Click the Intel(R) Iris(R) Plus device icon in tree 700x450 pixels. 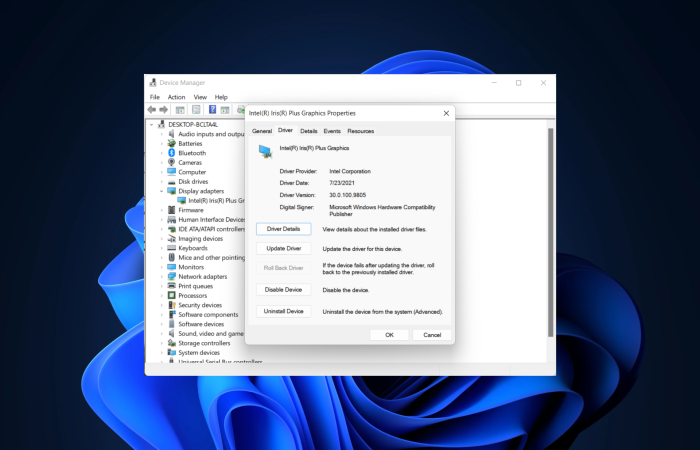182,200
